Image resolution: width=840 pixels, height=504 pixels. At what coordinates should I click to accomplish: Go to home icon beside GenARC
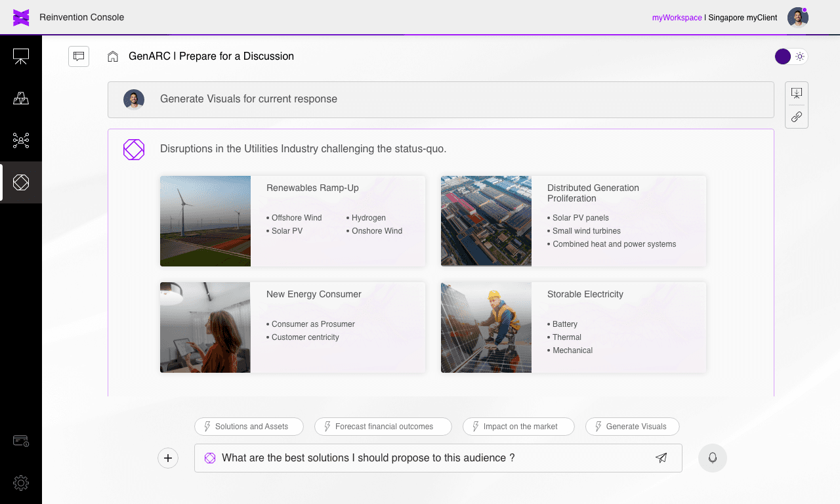pos(113,56)
